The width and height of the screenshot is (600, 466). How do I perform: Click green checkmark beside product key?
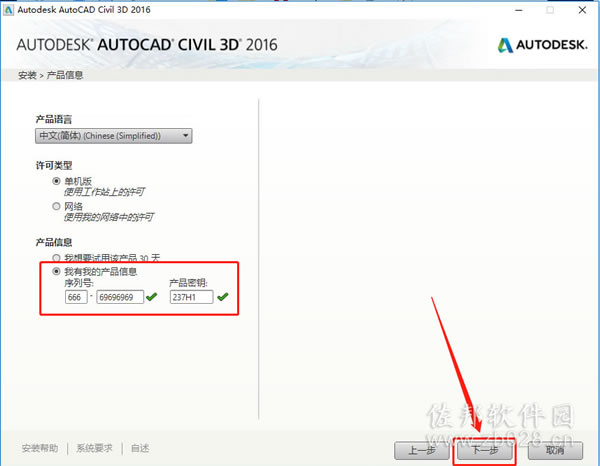click(223, 297)
